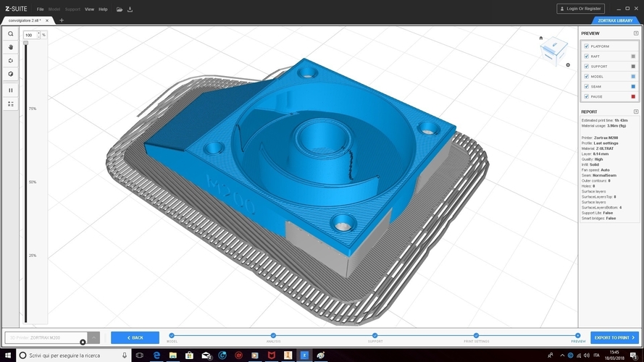The height and width of the screenshot is (362, 644).
Task: Open the View menu
Action: point(89,9)
